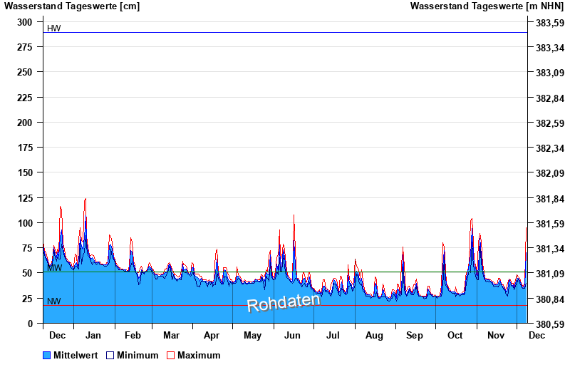Select the Mittelwert legend label

point(76,355)
